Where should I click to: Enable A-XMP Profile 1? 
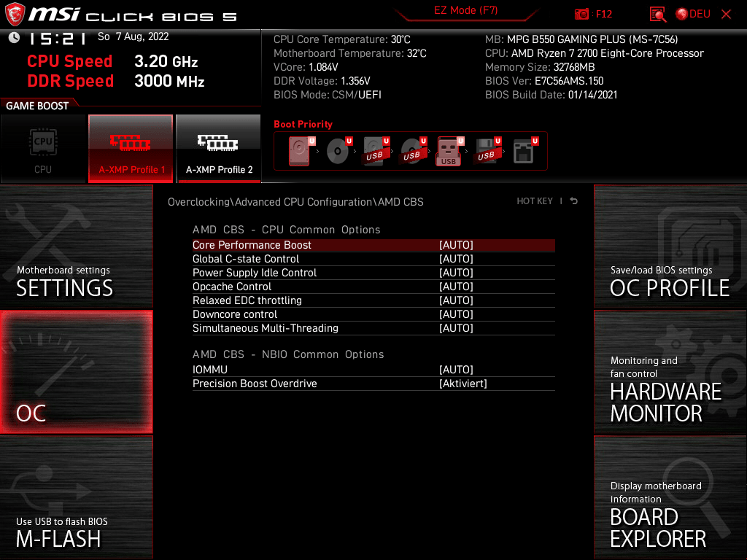pos(131,148)
